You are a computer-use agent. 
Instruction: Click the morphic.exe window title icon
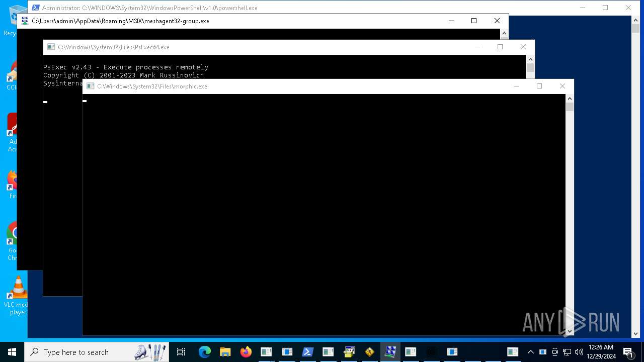[x=90, y=86]
